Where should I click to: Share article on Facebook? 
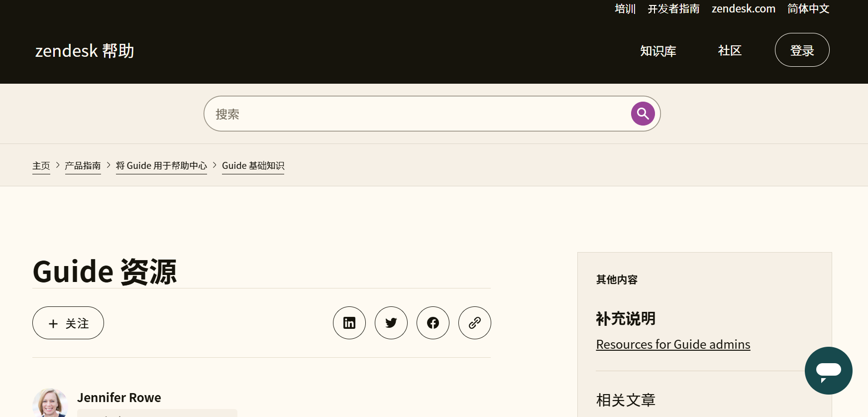pyautogui.click(x=433, y=323)
